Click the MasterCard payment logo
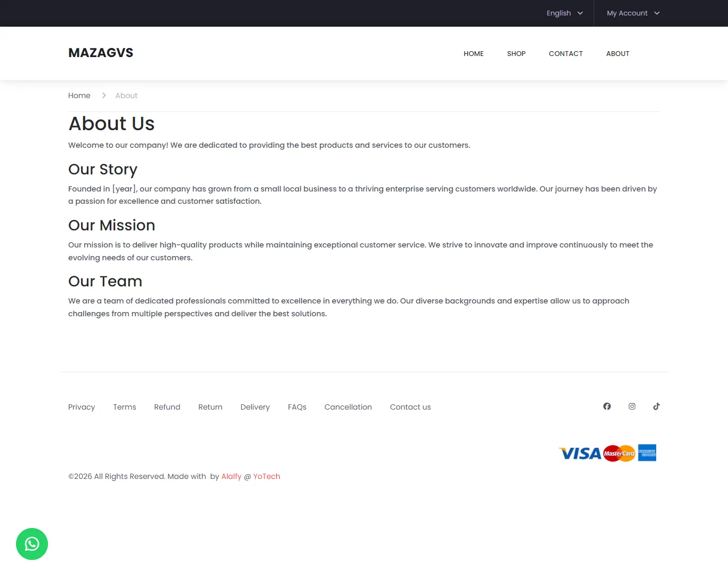This screenshot has height=576, width=728. [619, 453]
